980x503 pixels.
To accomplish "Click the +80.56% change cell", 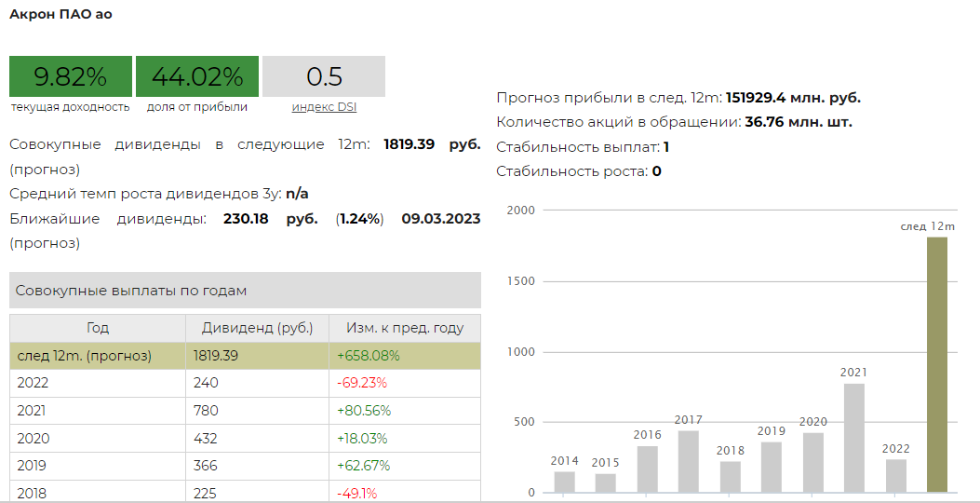I will point(405,411).
